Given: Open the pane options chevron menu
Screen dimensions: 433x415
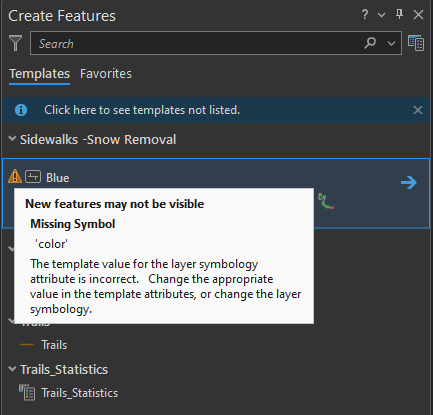Looking at the screenshot, I should click(x=381, y=15).
